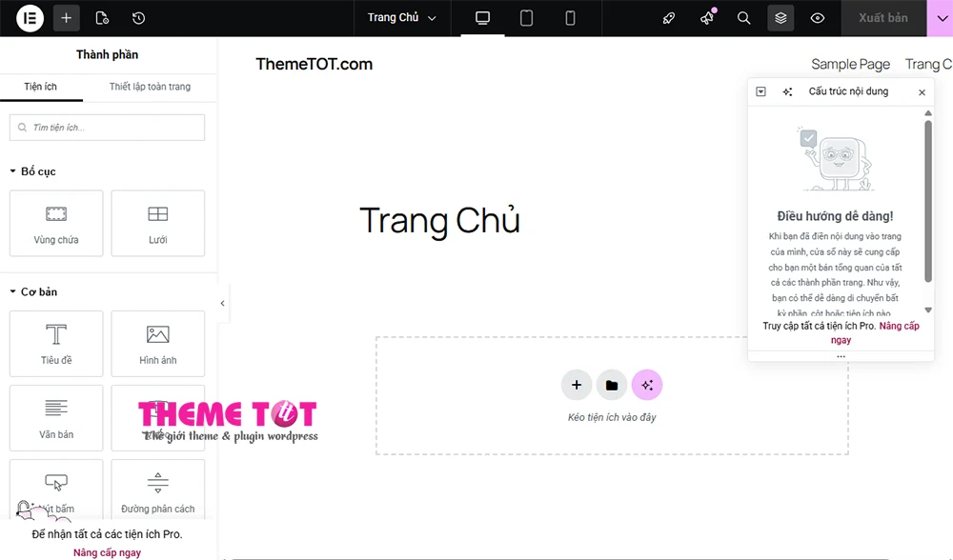Click the Elementor logo icon
The image size is (953, 560).
(x=30, y=18)
